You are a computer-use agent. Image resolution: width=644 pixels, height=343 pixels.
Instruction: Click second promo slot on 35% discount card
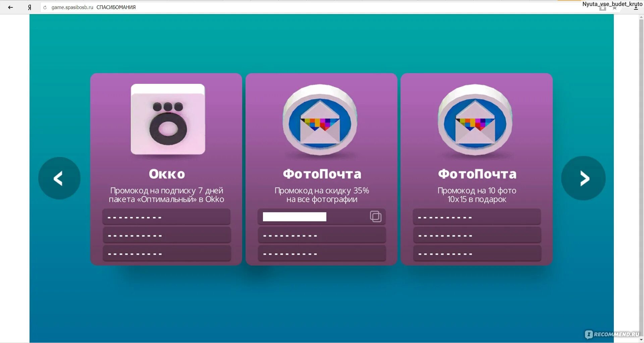[x=322, y=235]
